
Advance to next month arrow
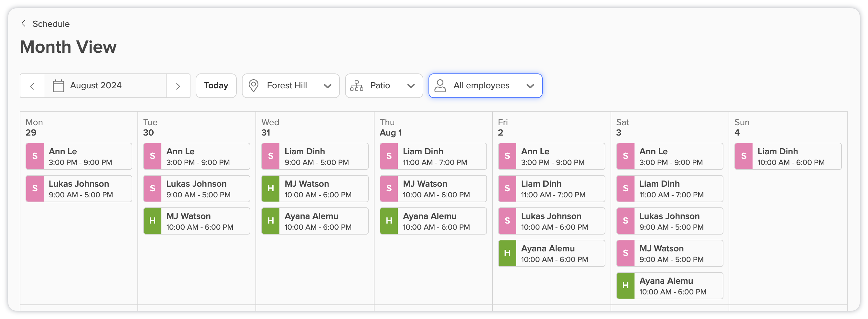point(178,86)
